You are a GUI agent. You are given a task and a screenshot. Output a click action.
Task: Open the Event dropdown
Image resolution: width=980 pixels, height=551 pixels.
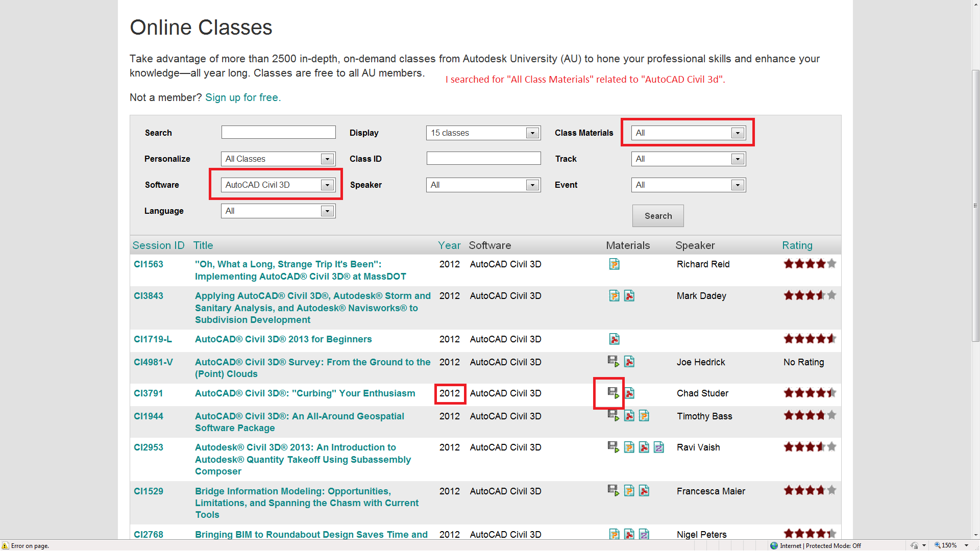click(689, 185)
